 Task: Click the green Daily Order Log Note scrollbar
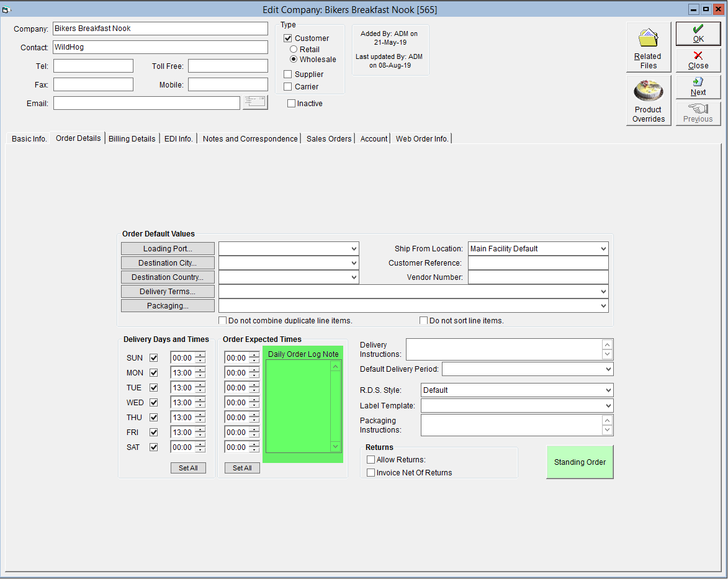pos(335,406)
